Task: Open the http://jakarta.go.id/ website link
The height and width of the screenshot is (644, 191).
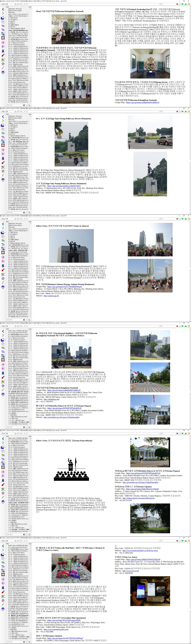Action: [51, 296]
